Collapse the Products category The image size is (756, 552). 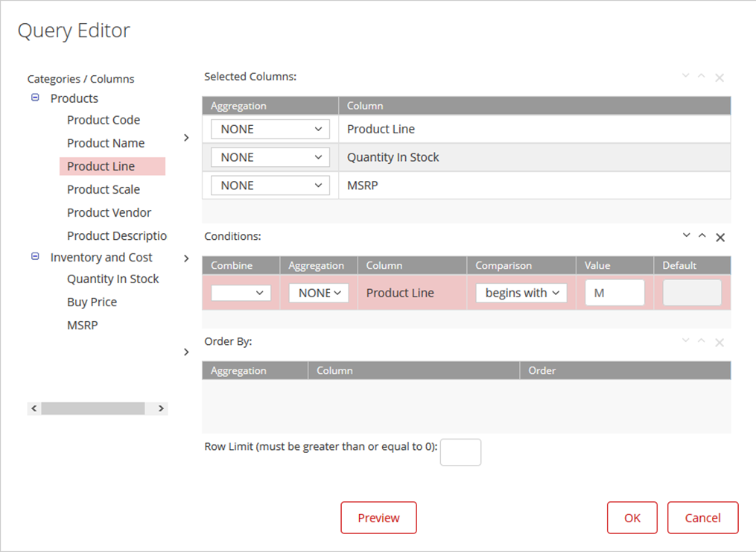pyautogui.click(x=35, y=98)
